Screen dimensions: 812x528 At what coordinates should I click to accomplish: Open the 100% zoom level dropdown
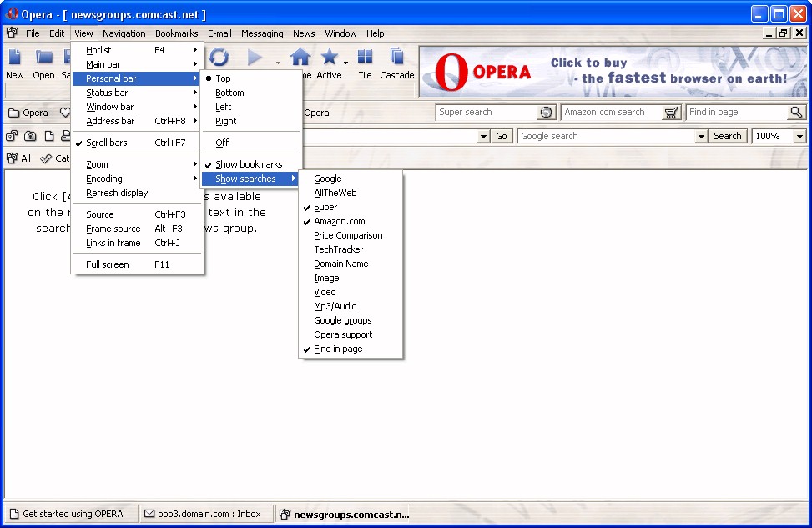click(x=799, y=136)
